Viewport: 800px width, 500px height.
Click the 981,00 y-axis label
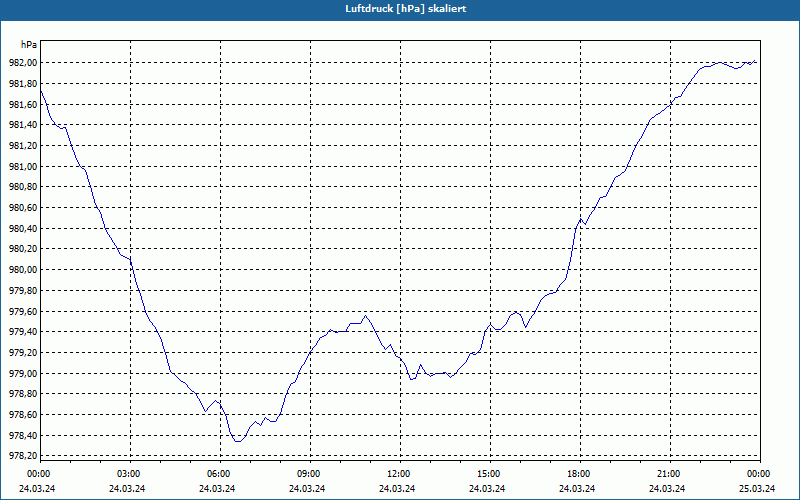coord(23,167)
